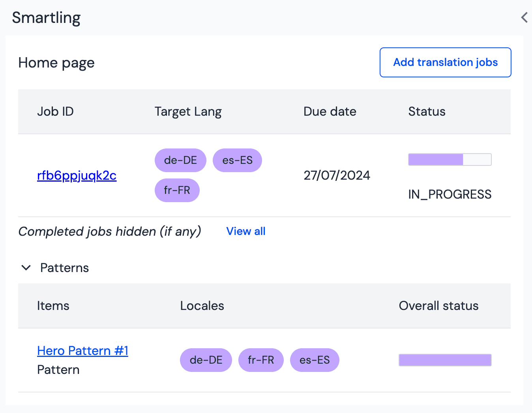The width and height of the screenshot is (532, 413).
Task: Click the Completed jobs hidden note
Action: (x=110, y=231)
